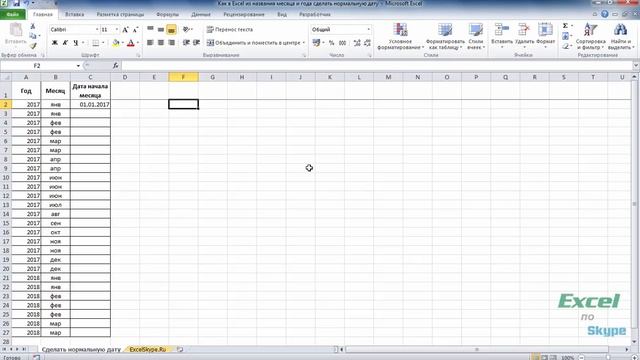Image resolution: width=640 pixels, height=360 pixels.
Task: Click the Insert Function fx icon
Action: pos(116,65)
